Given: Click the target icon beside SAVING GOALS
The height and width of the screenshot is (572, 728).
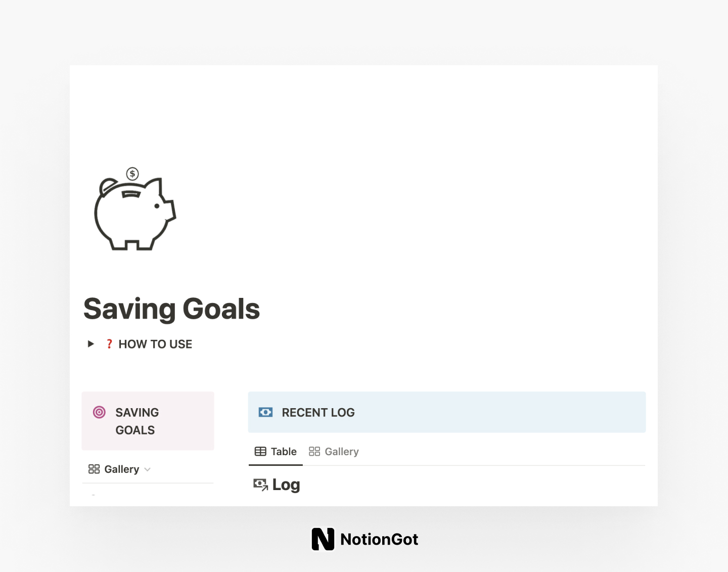Looking at the screenshot, I should (x=99, y=412).
